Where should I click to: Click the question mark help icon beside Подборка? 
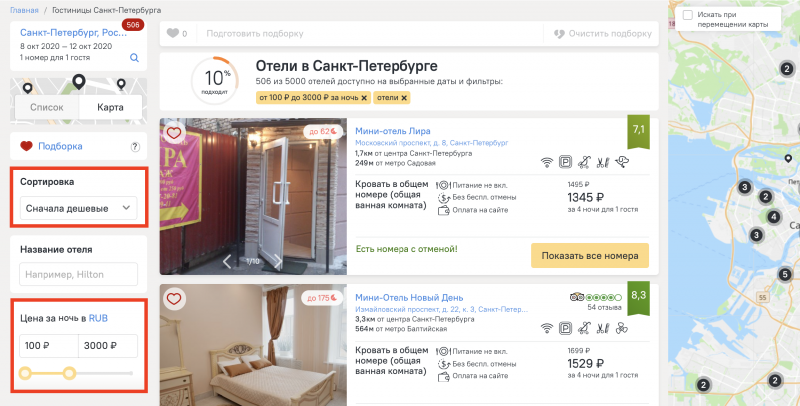click(x=135, y=147)
